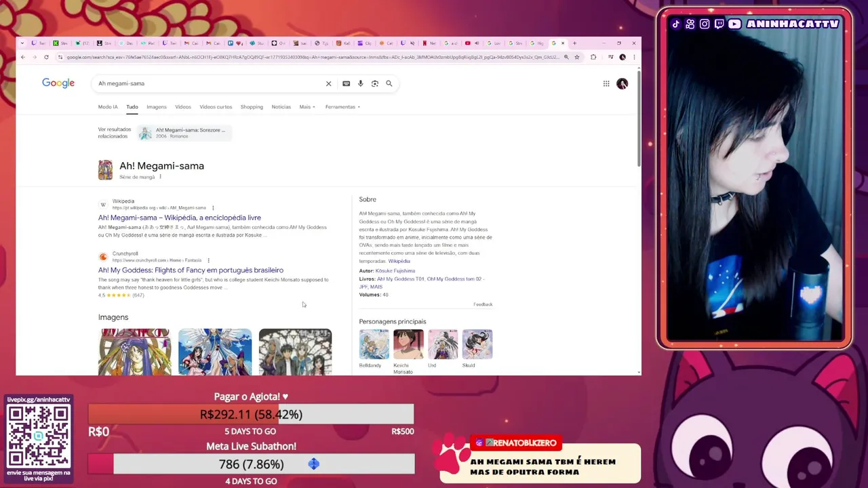Open the first Imagens result thumbnail

tap(135, 352)
